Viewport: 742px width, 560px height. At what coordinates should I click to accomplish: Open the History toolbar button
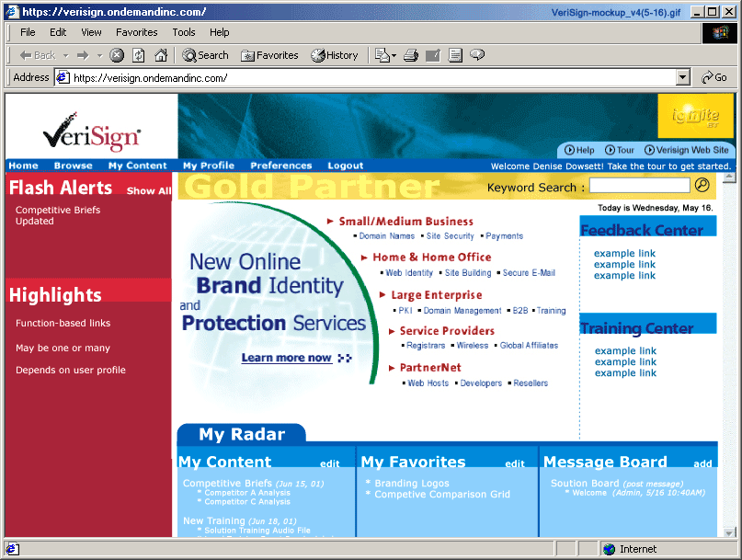point(334,55)
